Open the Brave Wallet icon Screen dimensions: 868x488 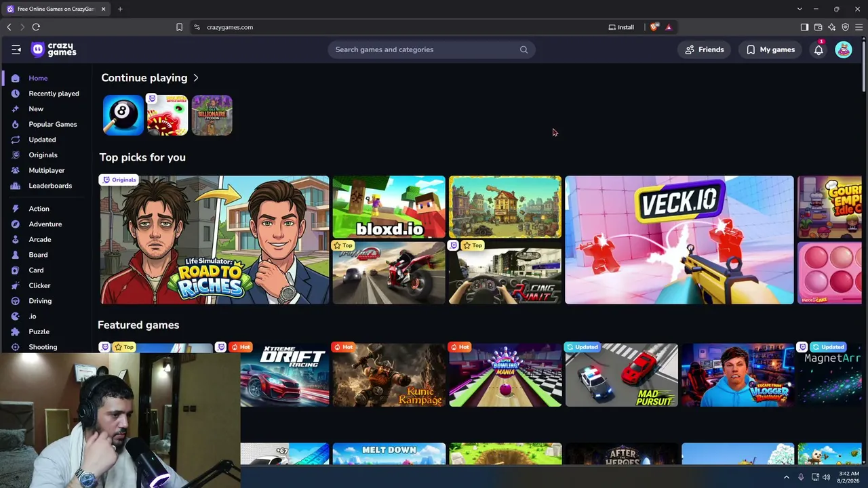818,27
